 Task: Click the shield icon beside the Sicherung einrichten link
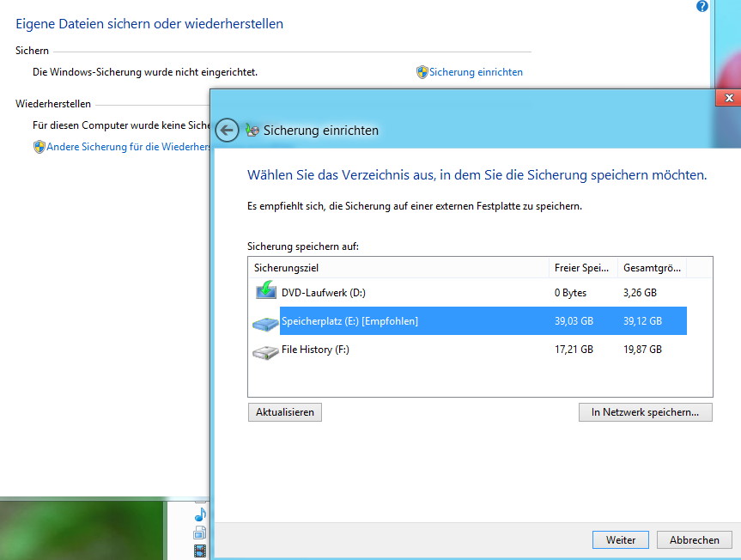point(422,72)
